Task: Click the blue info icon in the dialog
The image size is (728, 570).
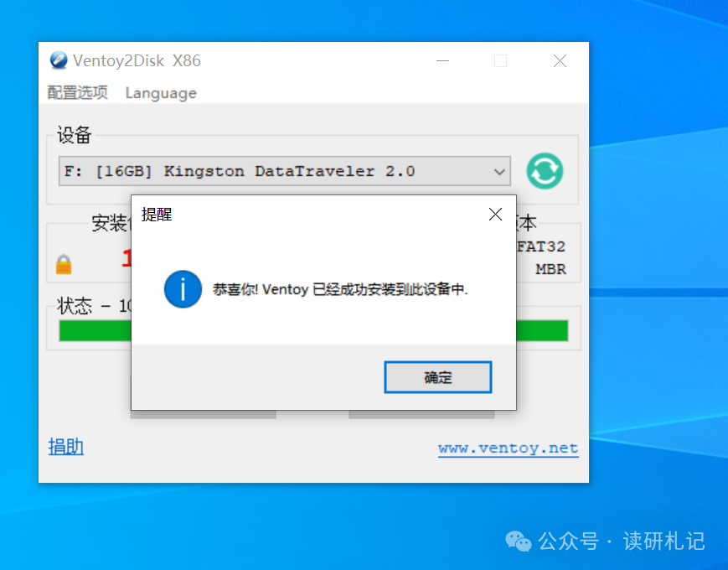Action: coord(183,289)
